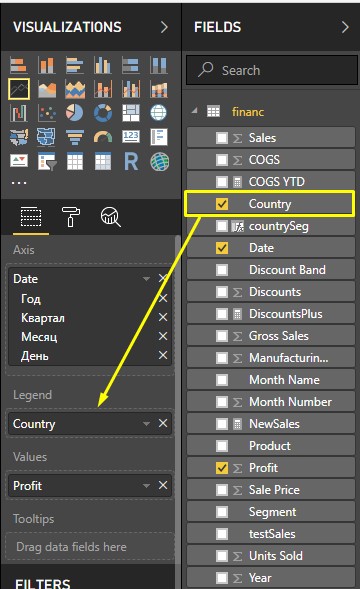Image resolution: width=360 pixels, height=589 pixels.
Task: Select the Clustered column chart visual
Action: click(103, 65)
